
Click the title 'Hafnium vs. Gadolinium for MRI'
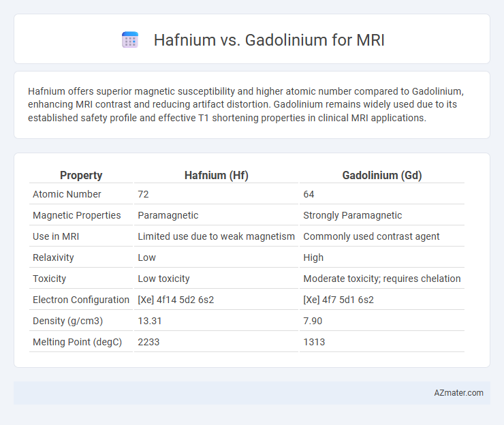click(x=269, y=40)
